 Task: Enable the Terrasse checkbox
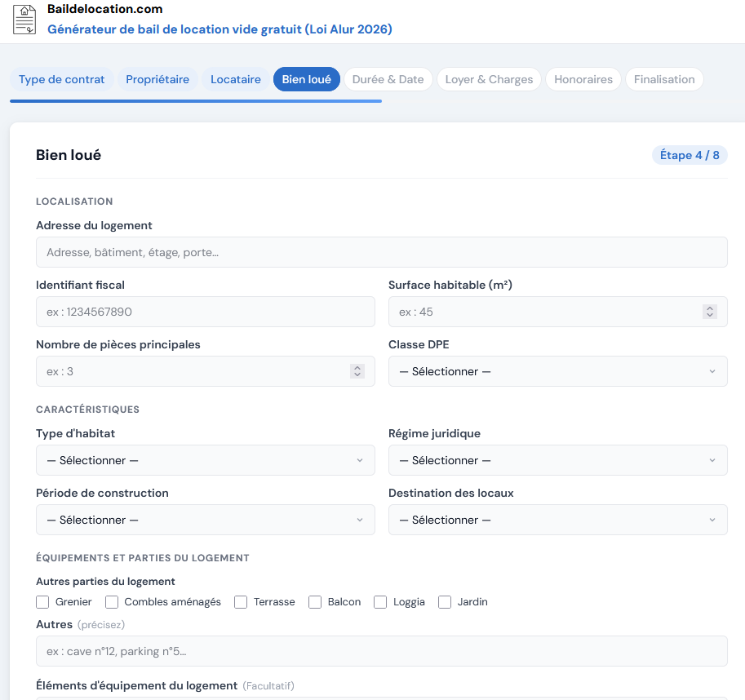241,602
